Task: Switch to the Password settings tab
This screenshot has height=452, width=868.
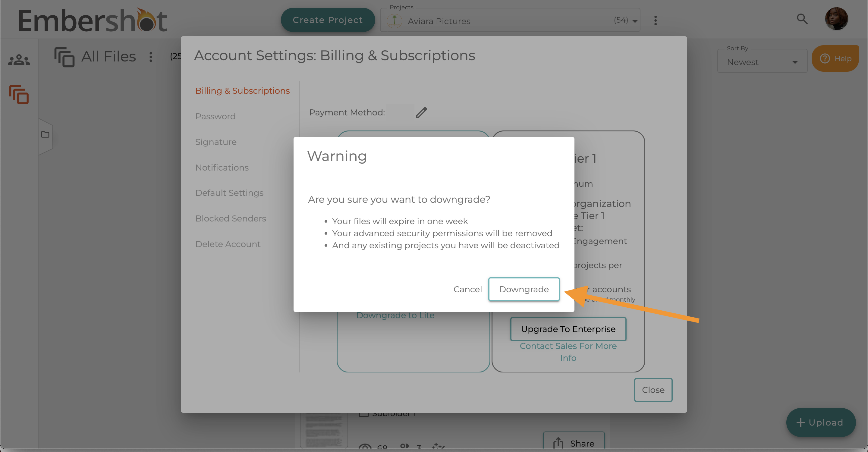Action: click(x=215, y=117)
